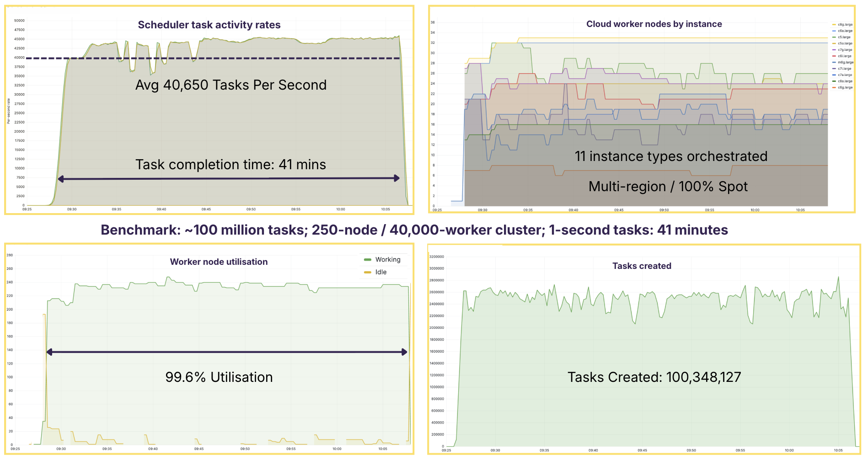
Task: Select m6g.large in the instance legend
Action: (x=845, y=62)
